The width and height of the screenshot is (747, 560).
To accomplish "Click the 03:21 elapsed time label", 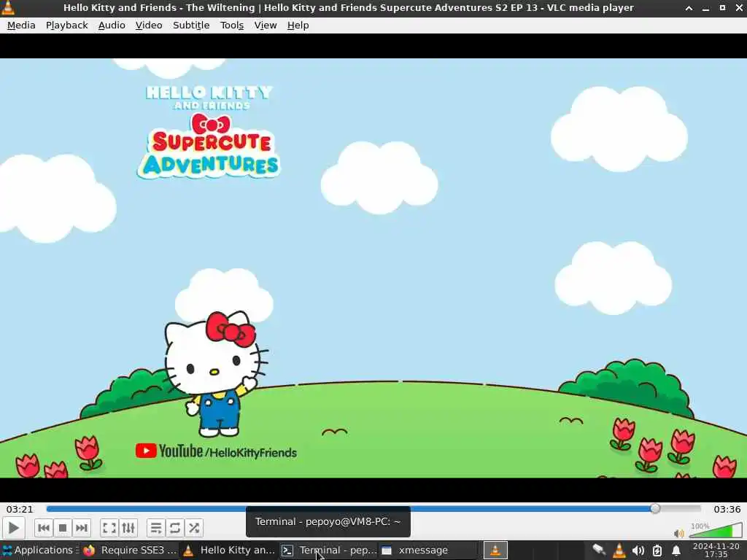I will (20, 509).
